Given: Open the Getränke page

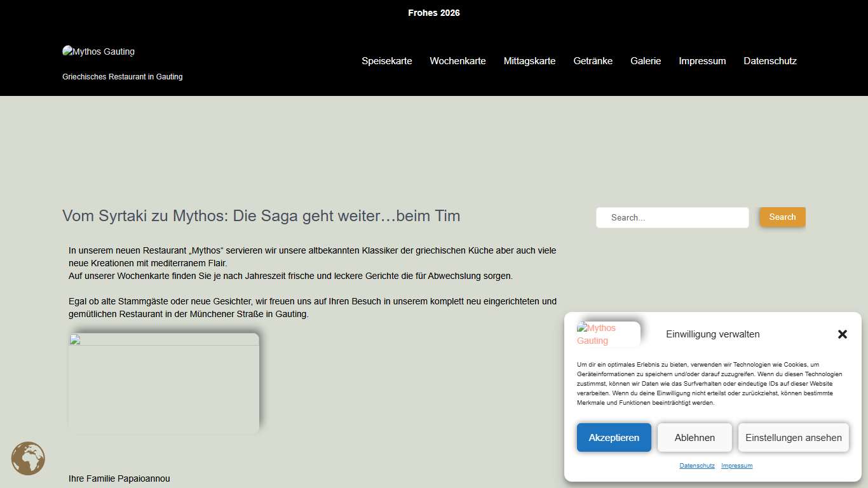Looking at the screenshot, I should [592, 61].
